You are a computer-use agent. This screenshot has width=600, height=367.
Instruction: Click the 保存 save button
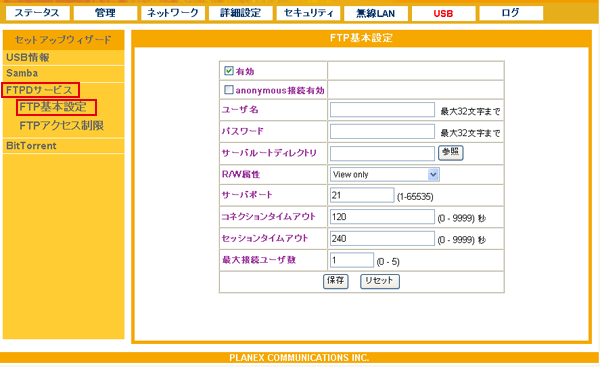(x=336, y=281)
